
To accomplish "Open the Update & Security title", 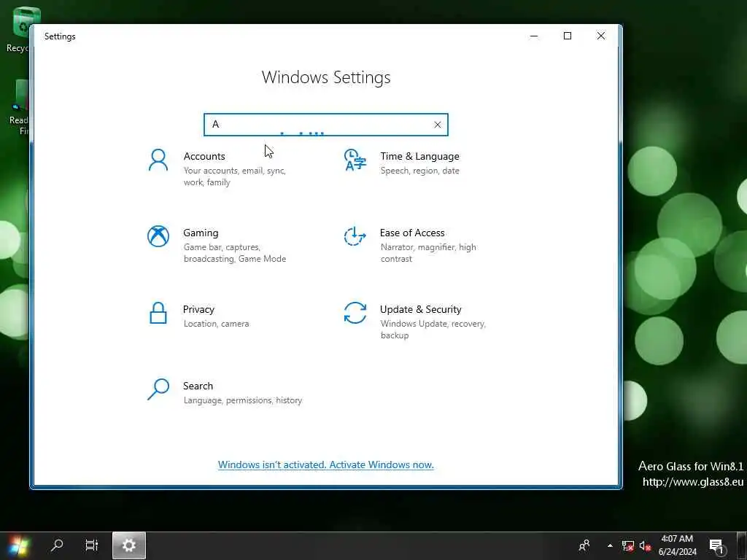I will coord(421,309).
